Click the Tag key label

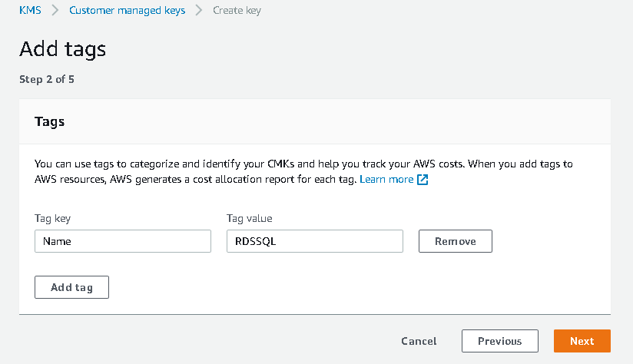(x=52, y=218)
